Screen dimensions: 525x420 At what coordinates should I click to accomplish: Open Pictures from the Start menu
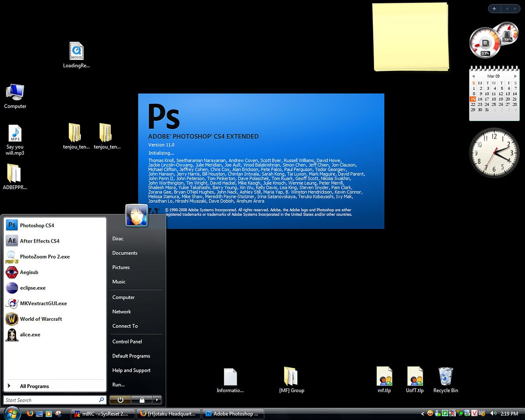click(x=136, y=268)
